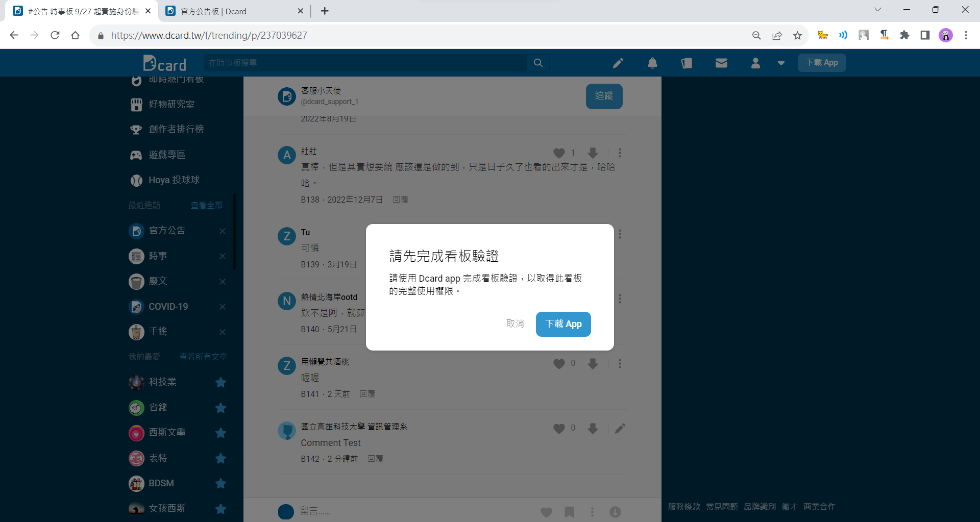980x522 pixels.
Task: Click the 追蹤 follow button
Action: [604, 96]
